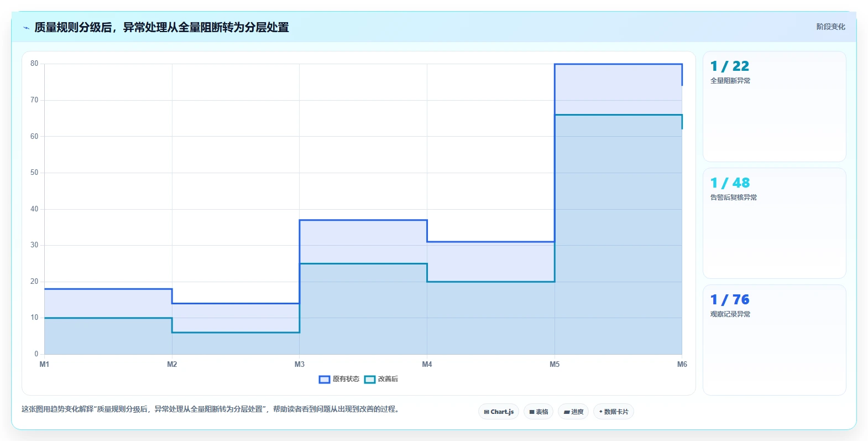
Task: Click the 1 / 48 value
Action: pyautogui.click(x=730, y=183)
